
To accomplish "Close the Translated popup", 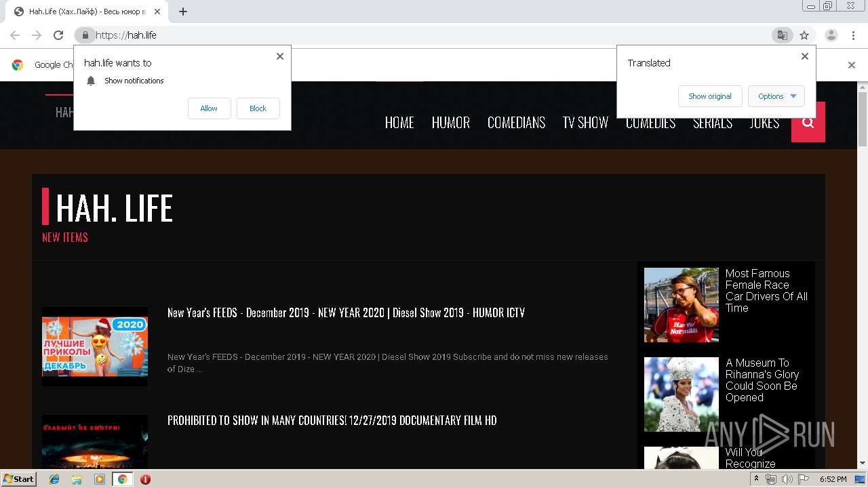I will pos(805,56).
